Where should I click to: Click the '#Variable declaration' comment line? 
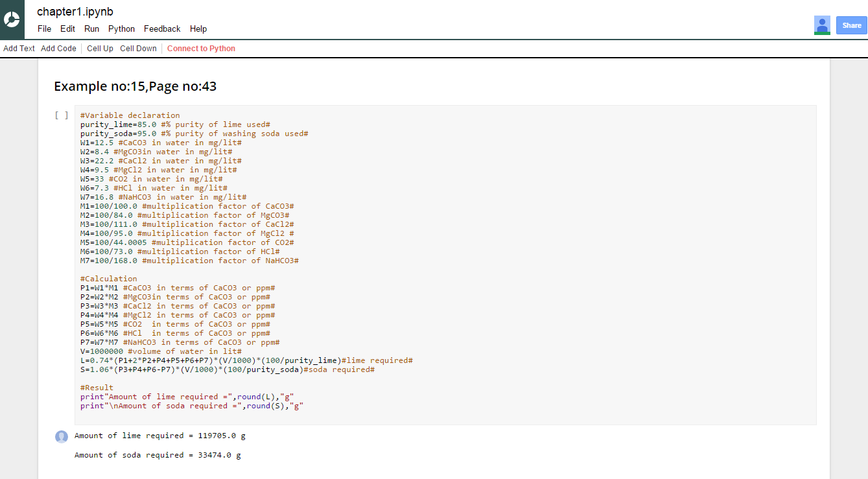pos(130,115)
